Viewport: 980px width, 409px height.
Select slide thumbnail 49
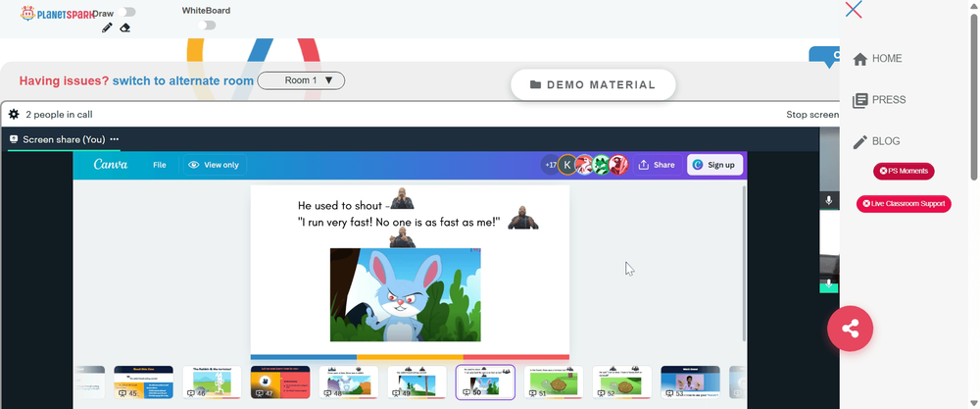click(x=416, y=383)
